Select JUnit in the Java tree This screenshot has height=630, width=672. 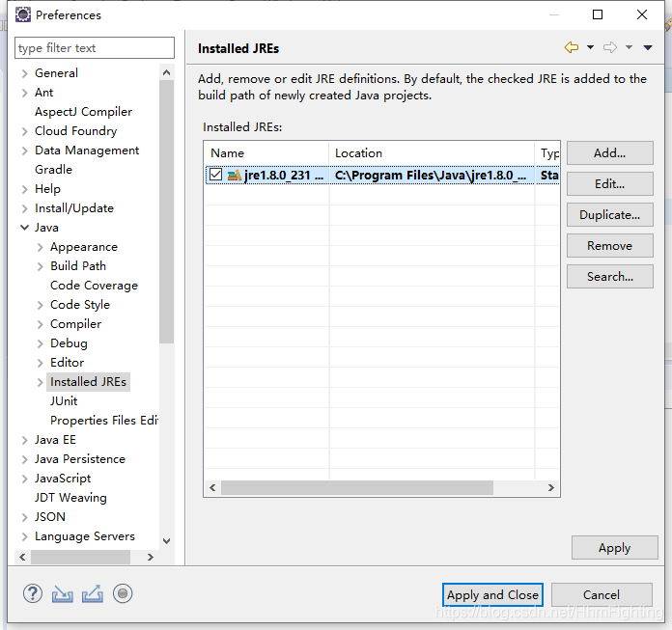[64, 401]
